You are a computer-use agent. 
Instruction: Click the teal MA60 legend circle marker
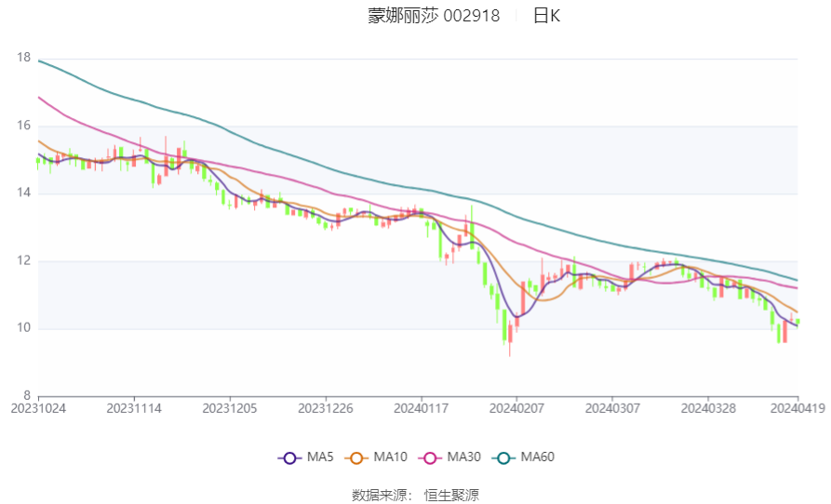[x=503, y=458]
